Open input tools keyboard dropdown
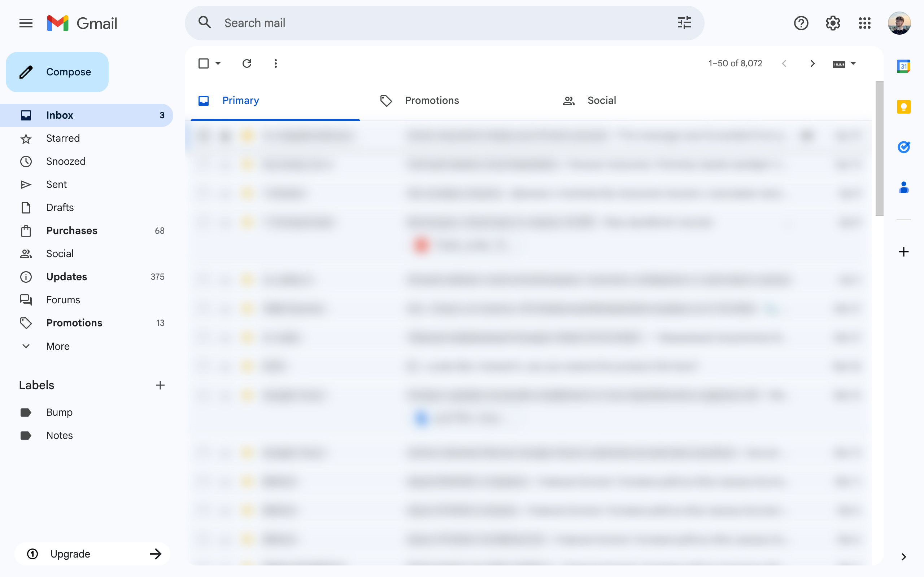Image resolution: width=924 pixels, height=577 pixels. click(x=853, y=63)
